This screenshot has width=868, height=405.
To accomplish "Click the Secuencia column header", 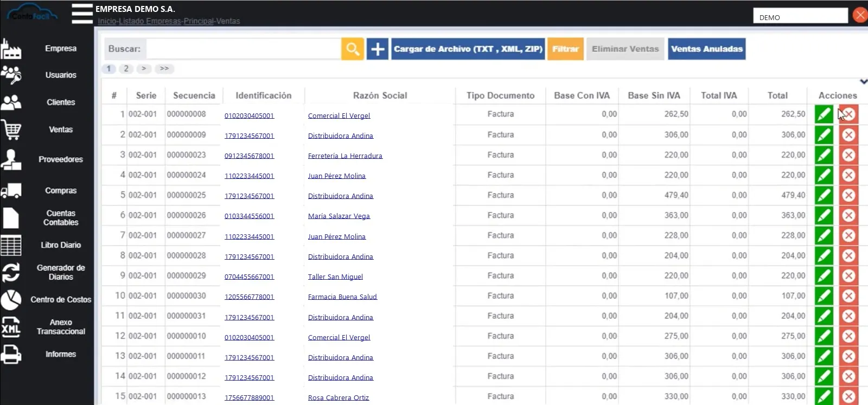I will coord(194,95).
